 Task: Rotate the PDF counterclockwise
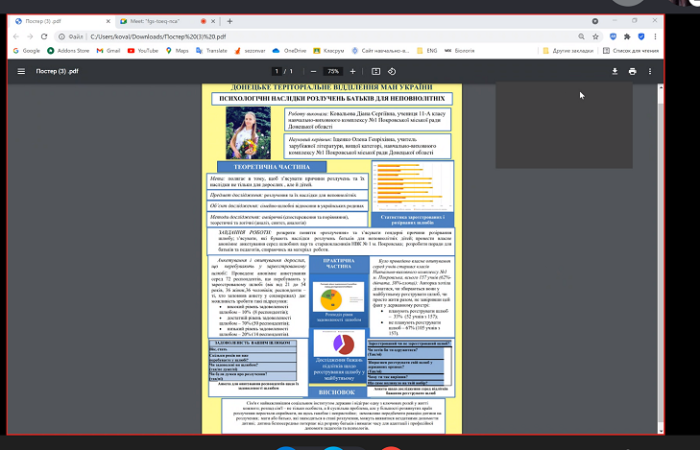tap(393, 72)
